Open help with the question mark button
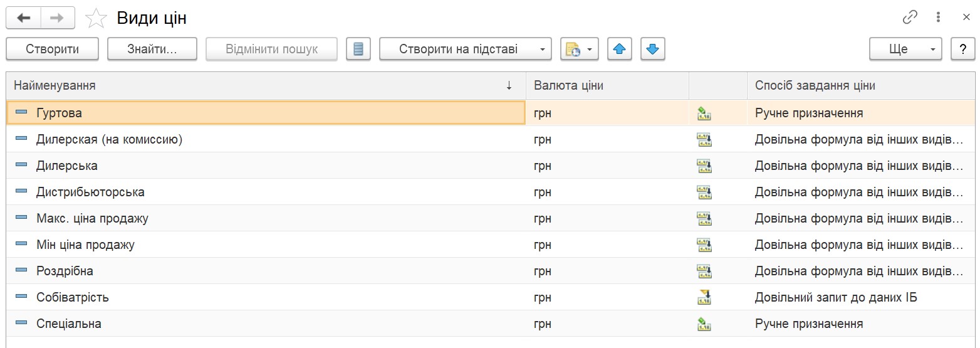This screenshot has height=348, width=980. pyautogui.click(x=962, y=49)
